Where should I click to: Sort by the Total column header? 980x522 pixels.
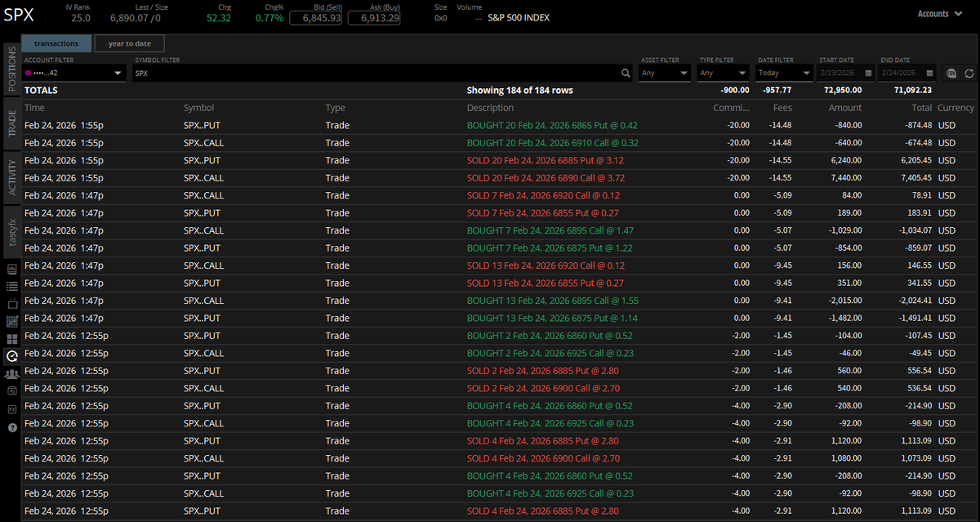[x=922, y=108]
